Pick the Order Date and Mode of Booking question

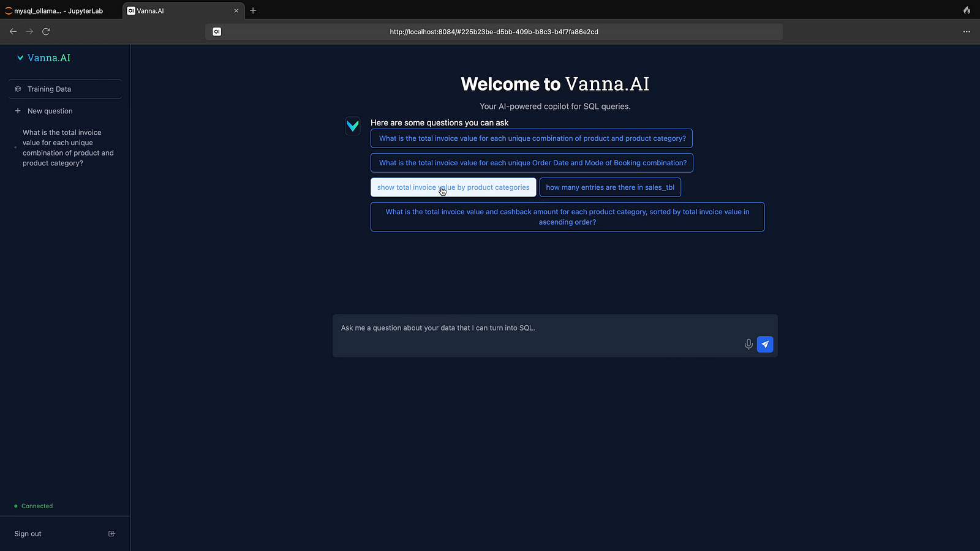pyautogui.click(x=532, y=163)
